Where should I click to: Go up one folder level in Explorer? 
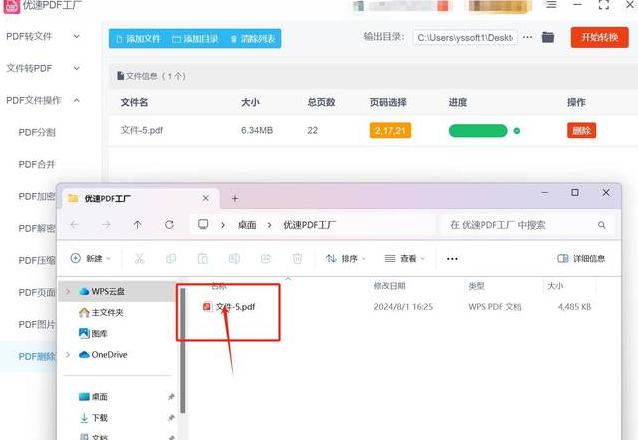point(138,225)
